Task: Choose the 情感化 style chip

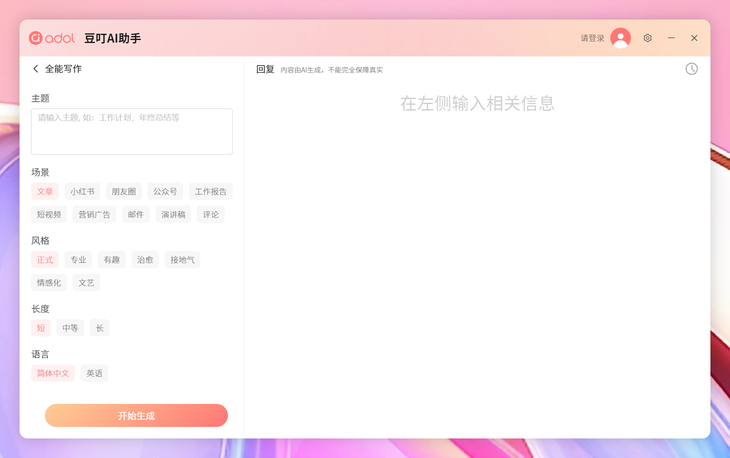Action: (49, 283)
